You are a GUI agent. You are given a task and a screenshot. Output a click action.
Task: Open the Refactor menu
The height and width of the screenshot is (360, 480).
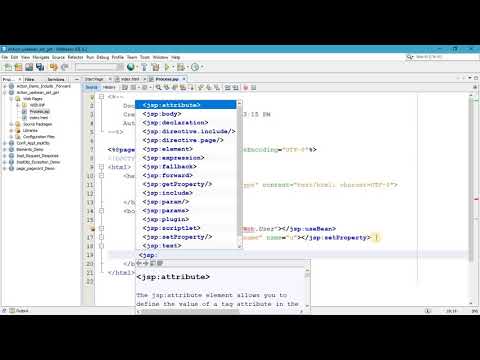[x=75, y=57]
